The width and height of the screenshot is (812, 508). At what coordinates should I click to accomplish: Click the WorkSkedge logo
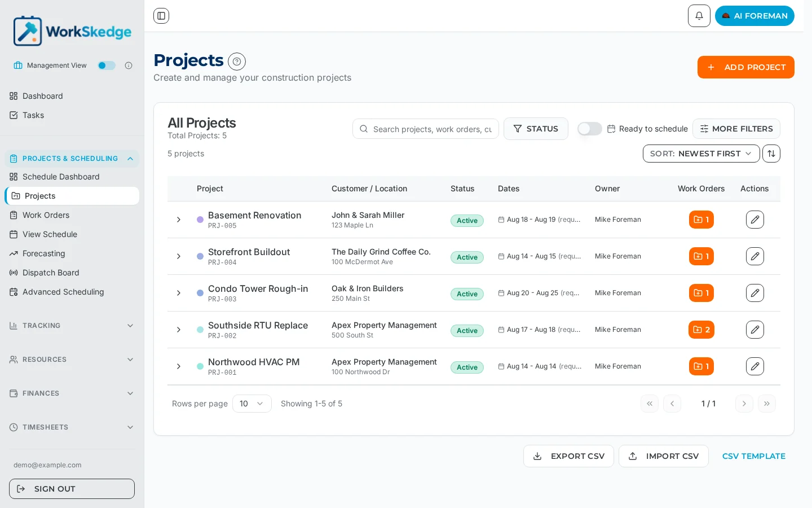point(72,31)
